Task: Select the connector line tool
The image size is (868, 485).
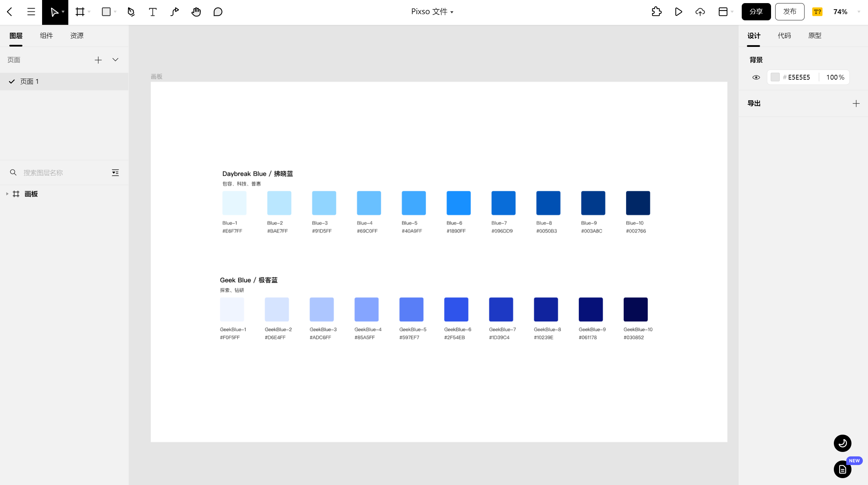Action: tap(175, 12)
